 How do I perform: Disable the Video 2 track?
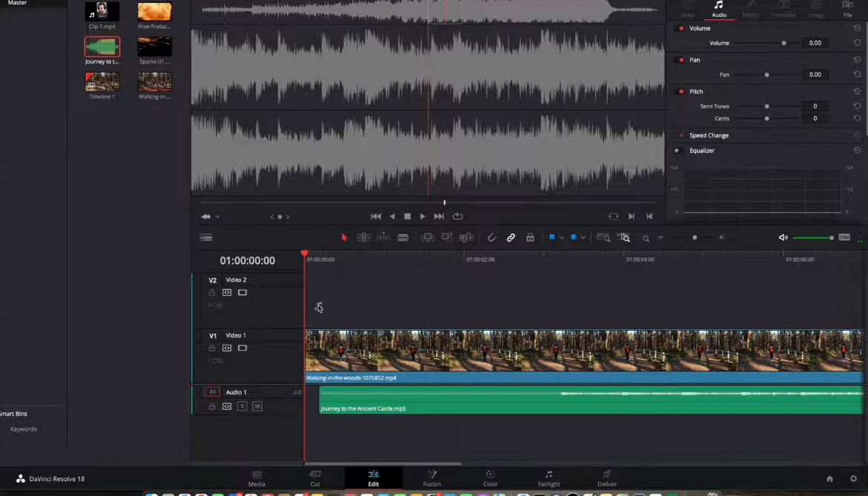[x=242, y=292]
